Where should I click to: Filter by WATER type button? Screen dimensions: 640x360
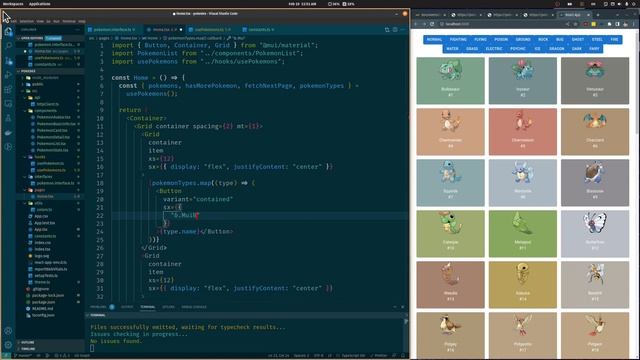pyautogui.click(x=452, y=49)
